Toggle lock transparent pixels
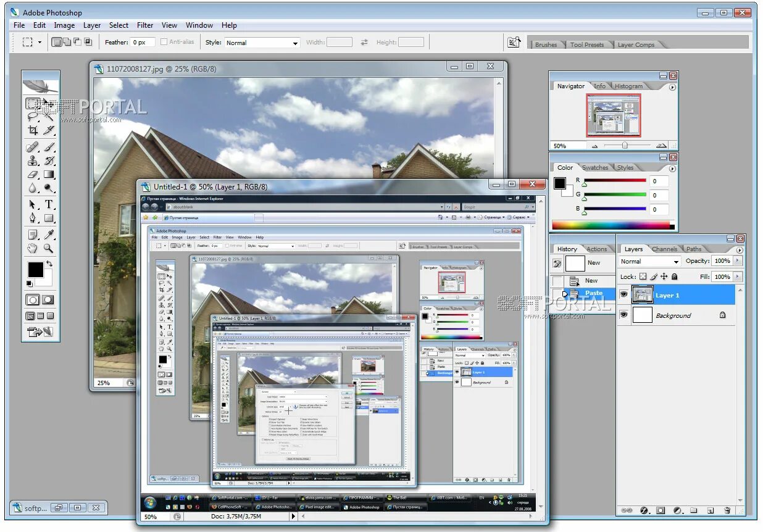The height and width of the screenshot is (532, 763). [x=643, y=277]
